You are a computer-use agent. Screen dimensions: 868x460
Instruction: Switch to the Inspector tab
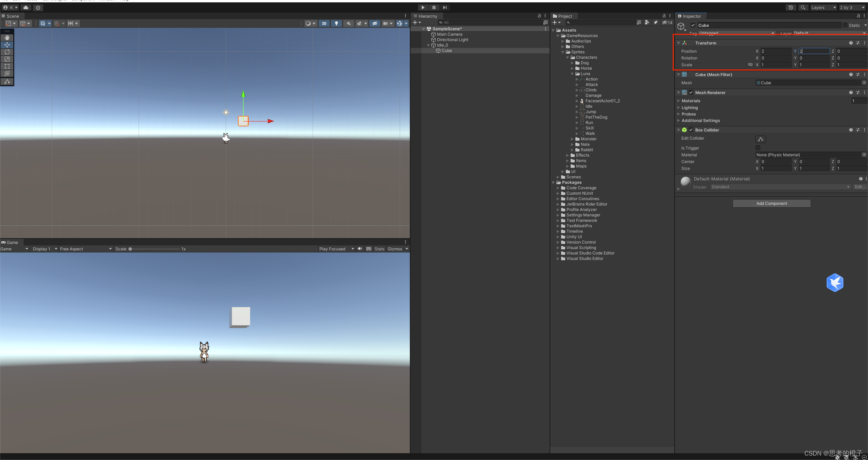[691, 16]
